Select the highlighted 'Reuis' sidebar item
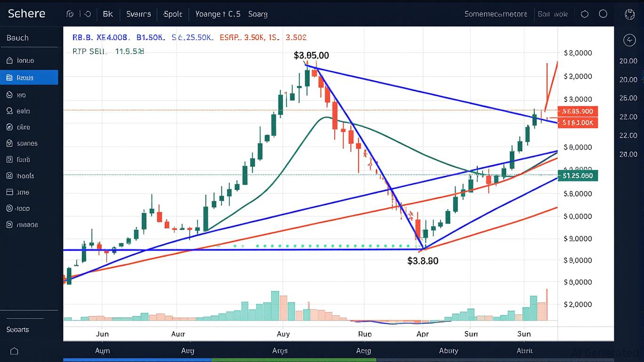Screen dimensions: 644x362 pos(29,78)
